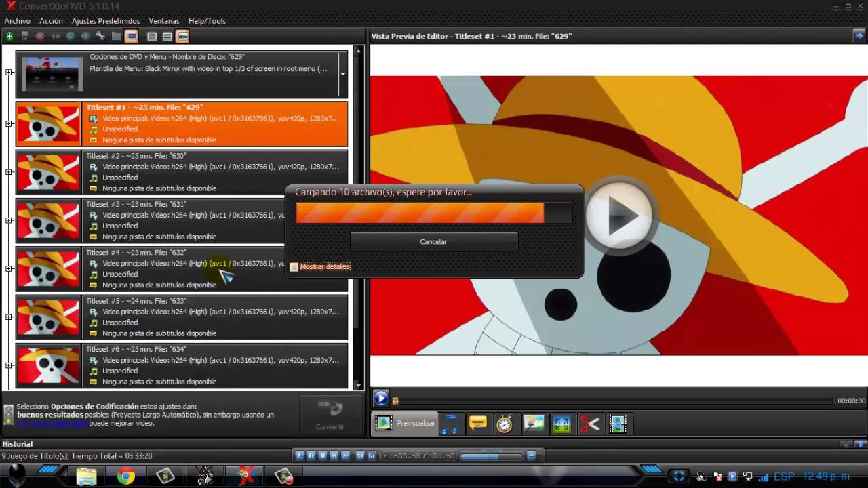Viewport: 868px width, 488px height.
Task: Click the green add file icon
Action: 9,36
